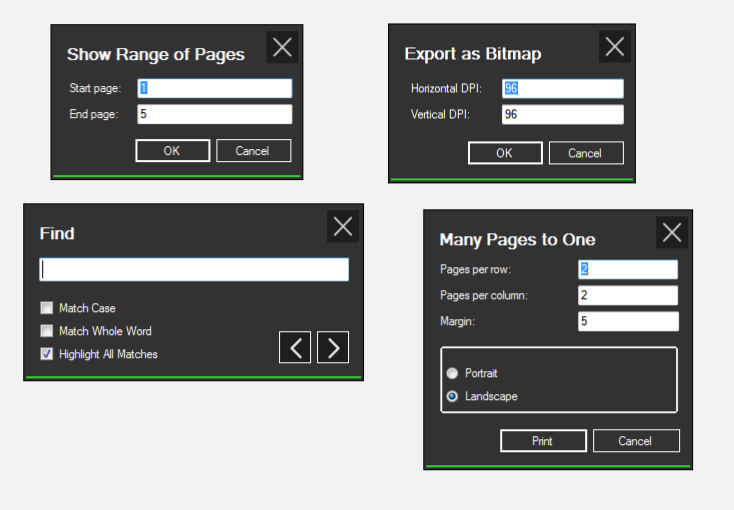Close the Export as Bitmap dialog
The image size is (734, 510).
click(x=615, y=47)
